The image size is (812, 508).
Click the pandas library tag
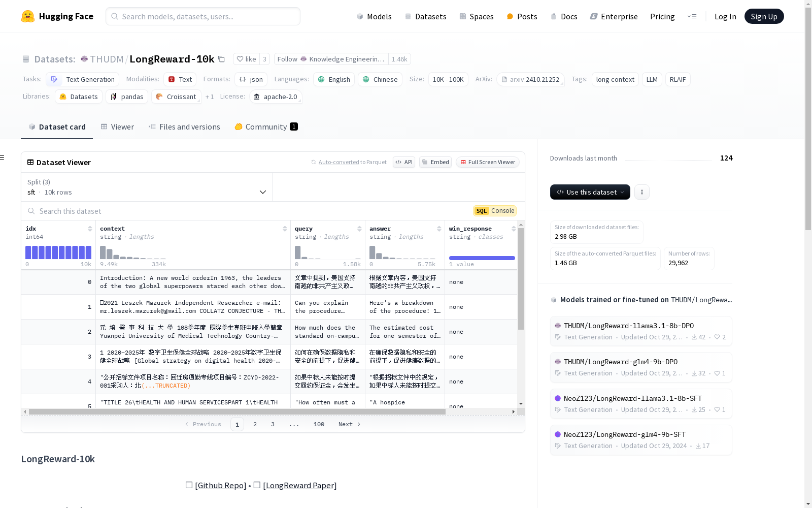click(x=127, y=97)
